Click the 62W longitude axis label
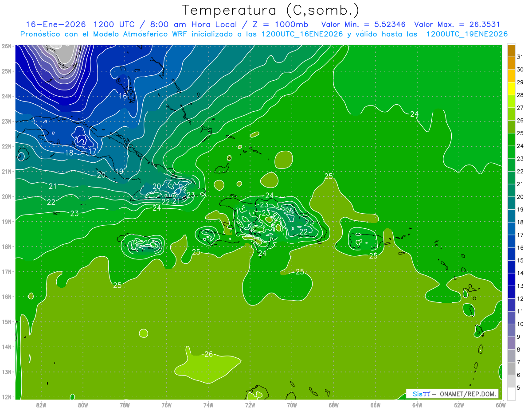 [x=458, y=404]
